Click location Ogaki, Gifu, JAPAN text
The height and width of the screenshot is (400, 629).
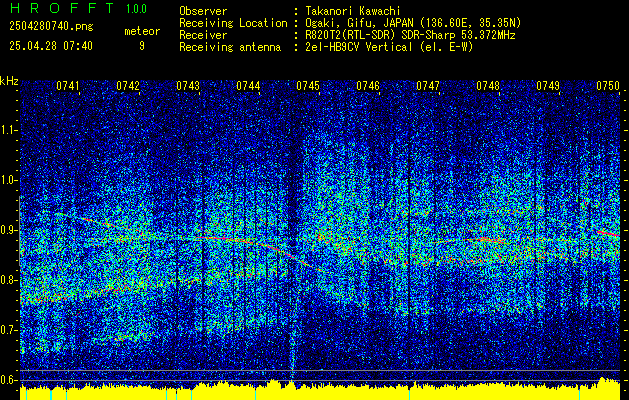pyautogui.click(x=413, y=23)
